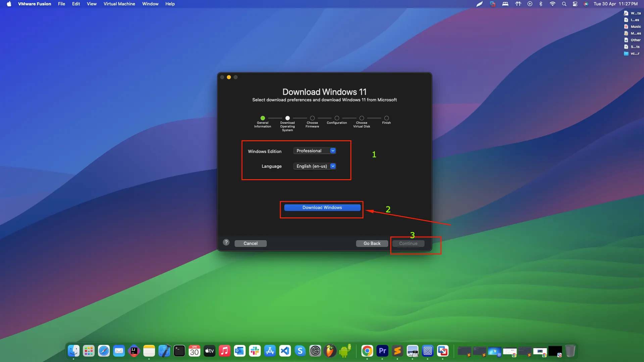Open the Apple menu

(x=9, y=4)
